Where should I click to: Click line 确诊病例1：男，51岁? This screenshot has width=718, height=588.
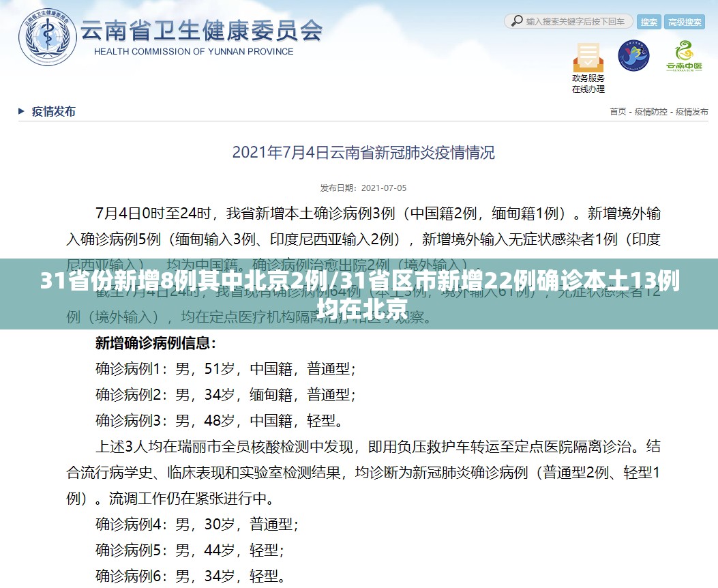(x=226, y=368)
